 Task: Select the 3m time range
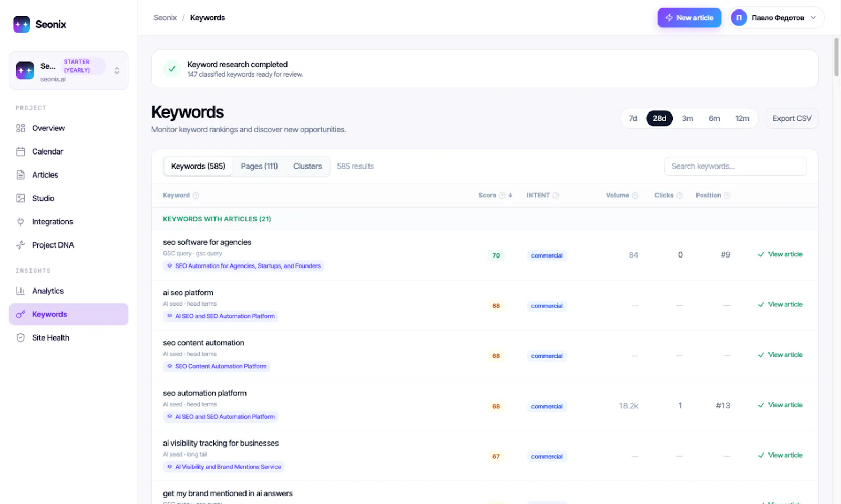(688, 119)
